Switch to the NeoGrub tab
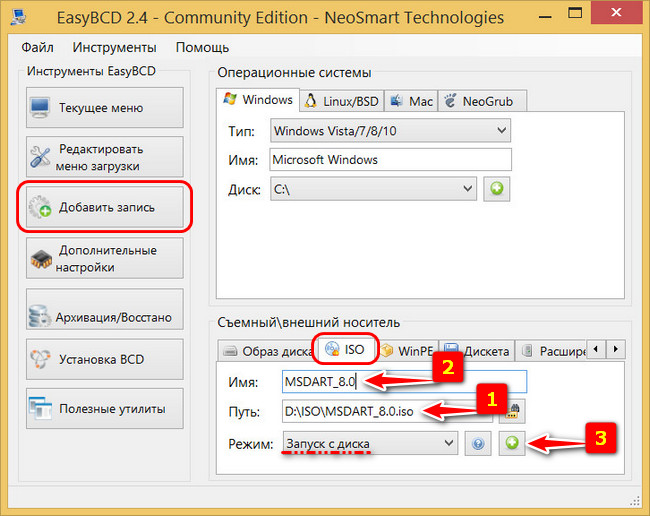The width and height of the screenshot is (650, 516). (x=482, y=101)
